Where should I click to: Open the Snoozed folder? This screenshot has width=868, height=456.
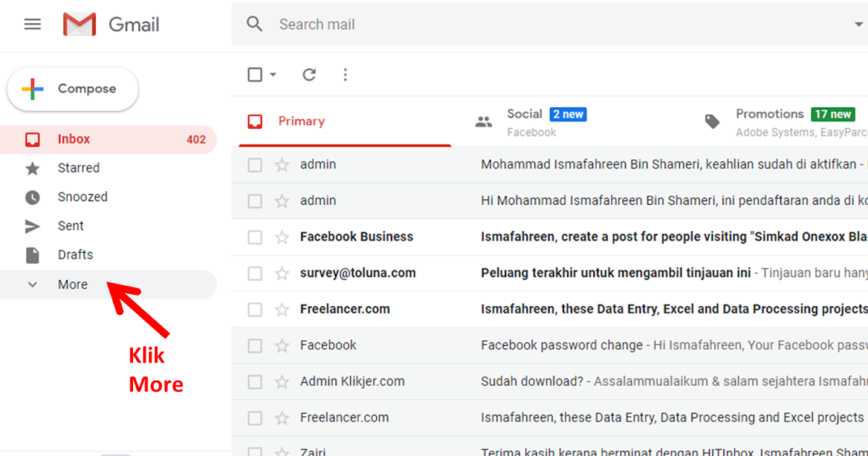pyautogui.click(x=82, y=197)
